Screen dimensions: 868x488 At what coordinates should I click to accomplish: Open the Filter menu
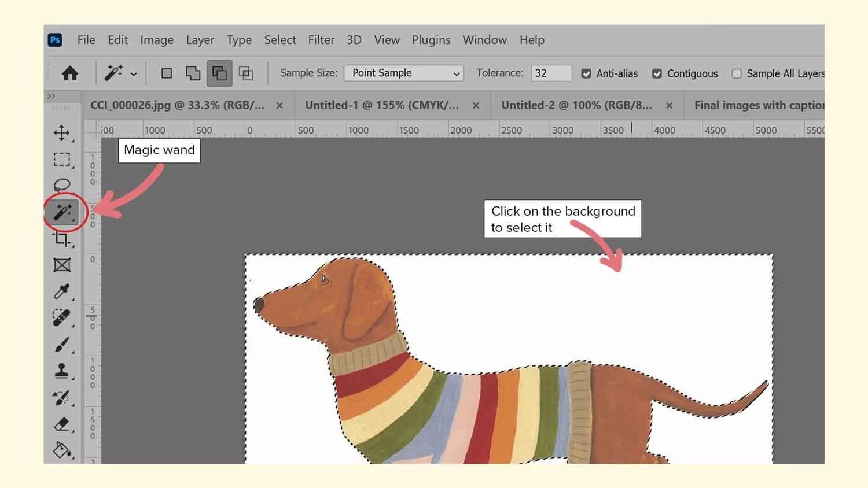coord(321,40)
